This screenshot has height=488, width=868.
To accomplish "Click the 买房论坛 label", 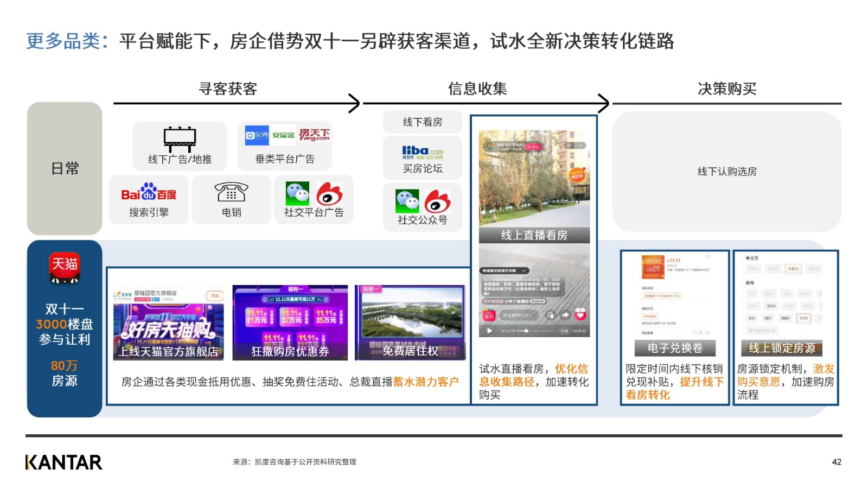I will pyautogui.click(x=423, y=169).
